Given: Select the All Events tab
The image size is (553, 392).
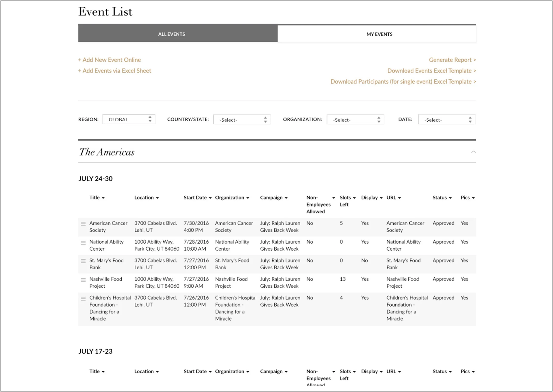Looking at the screenshot, I should 172,34.
